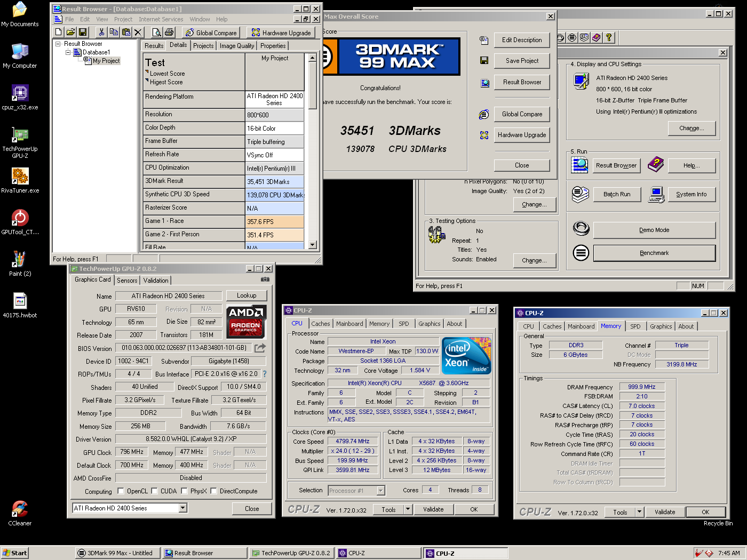
Task: Open the ATI Radeon HD 2400 Series GPU dropdown
Action: [x=183, y=508]
